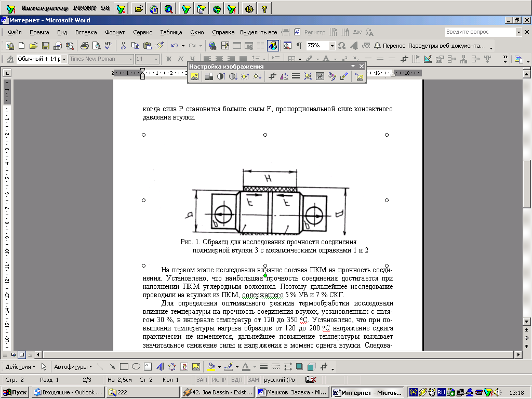Undo the last action
The width and height of the screenshot is (532, 399).
[x=175, y=46]
